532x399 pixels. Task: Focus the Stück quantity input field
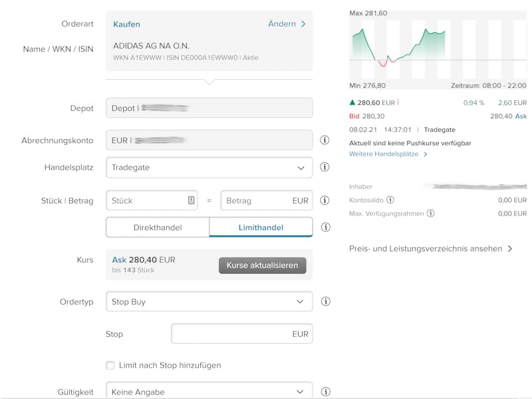(x=152, y=200)
